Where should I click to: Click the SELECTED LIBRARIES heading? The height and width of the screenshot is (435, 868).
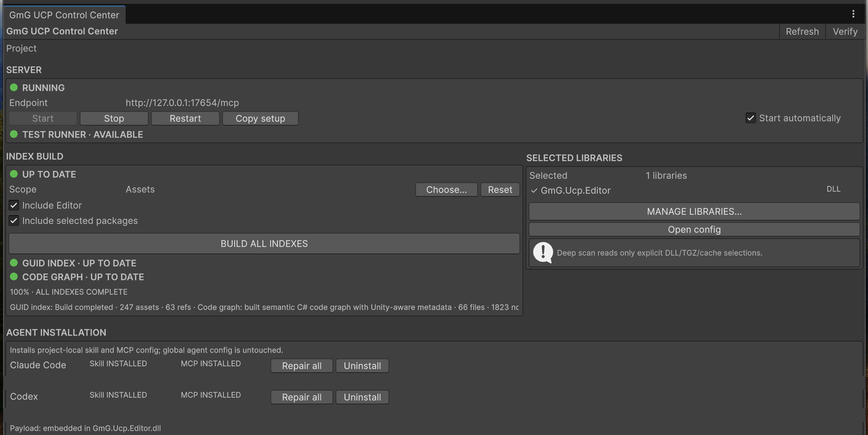[574, 158]
